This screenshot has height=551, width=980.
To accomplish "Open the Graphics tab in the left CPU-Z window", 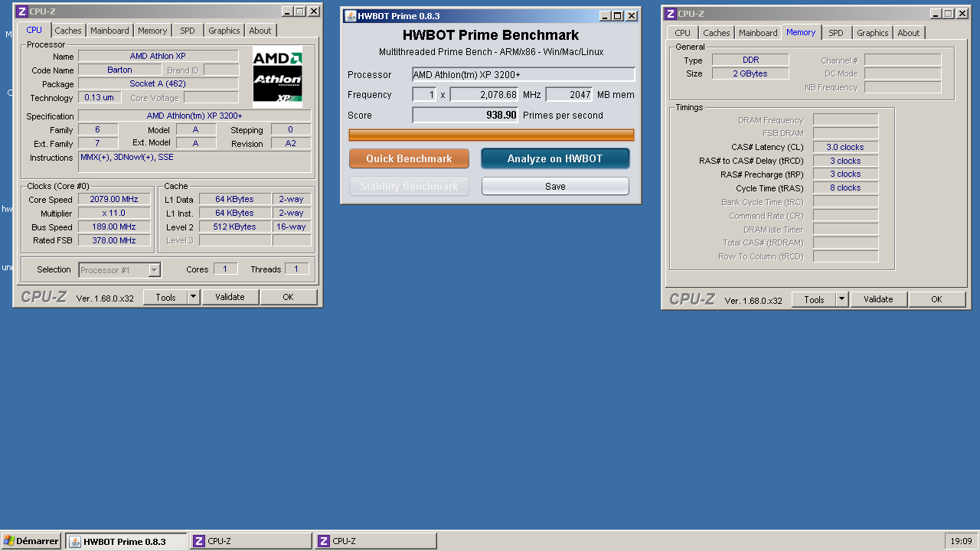I will 224,31.
